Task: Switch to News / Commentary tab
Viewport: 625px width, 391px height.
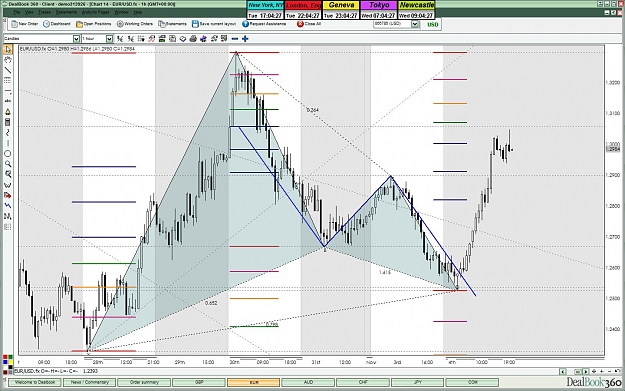Action: point(90,382)
